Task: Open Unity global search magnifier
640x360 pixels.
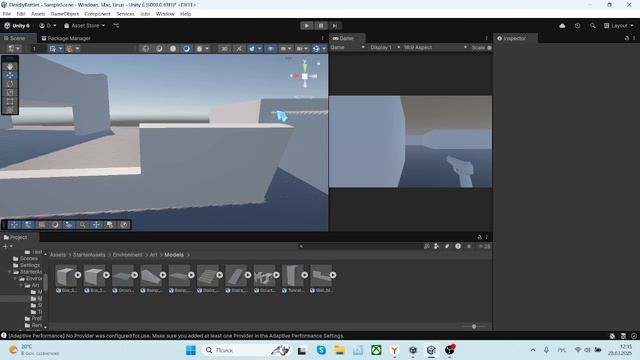Action: tap(592, 26)
